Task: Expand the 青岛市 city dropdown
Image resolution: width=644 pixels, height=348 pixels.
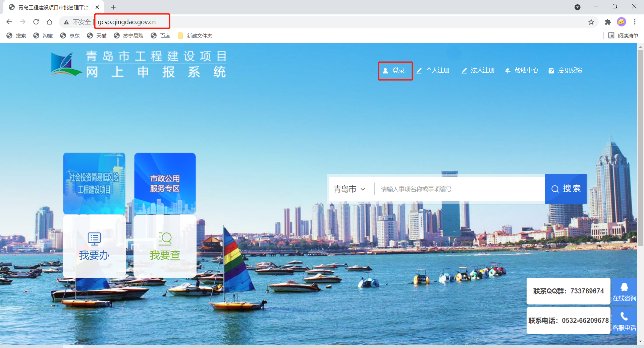Action: 350,189
